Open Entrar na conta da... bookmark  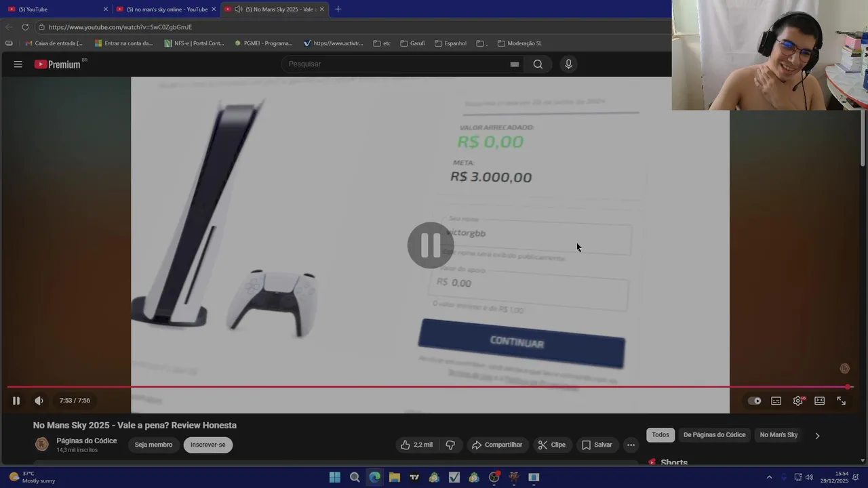click(x=123, y=43)
